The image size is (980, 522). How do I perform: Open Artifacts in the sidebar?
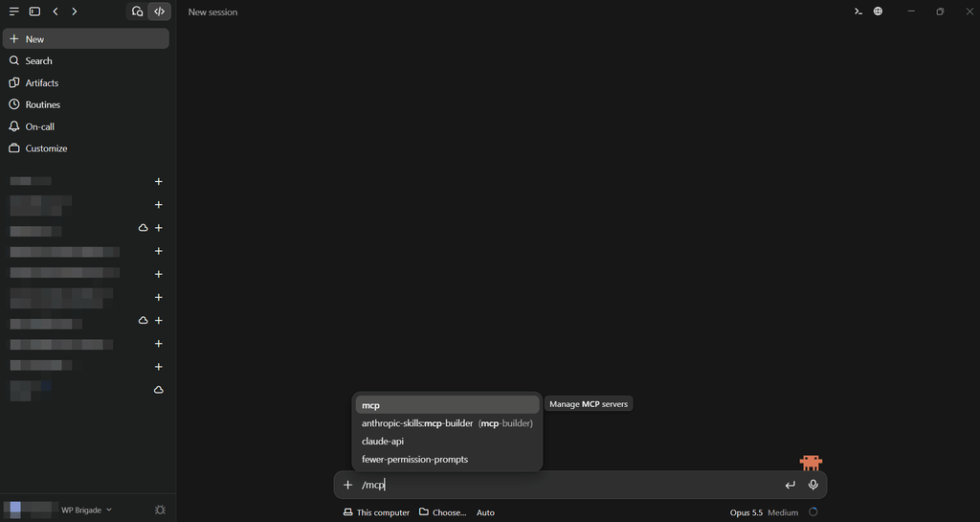(86, 82)
